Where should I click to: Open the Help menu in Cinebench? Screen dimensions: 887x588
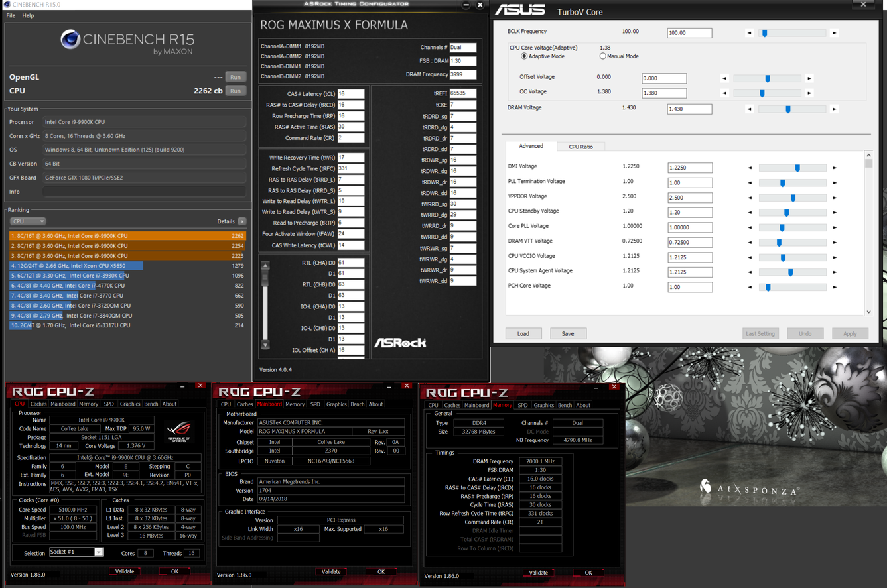[28, 15]
